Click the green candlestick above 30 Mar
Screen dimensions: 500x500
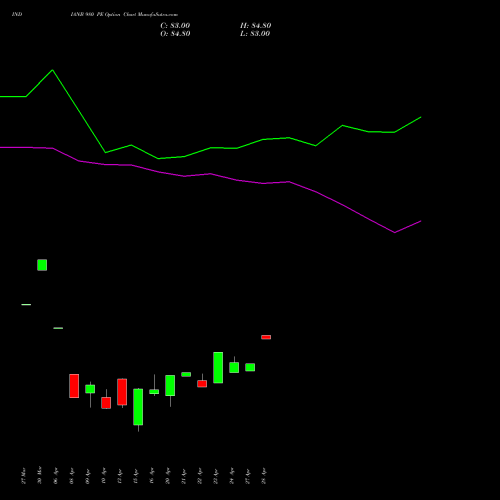coord(42,265)
